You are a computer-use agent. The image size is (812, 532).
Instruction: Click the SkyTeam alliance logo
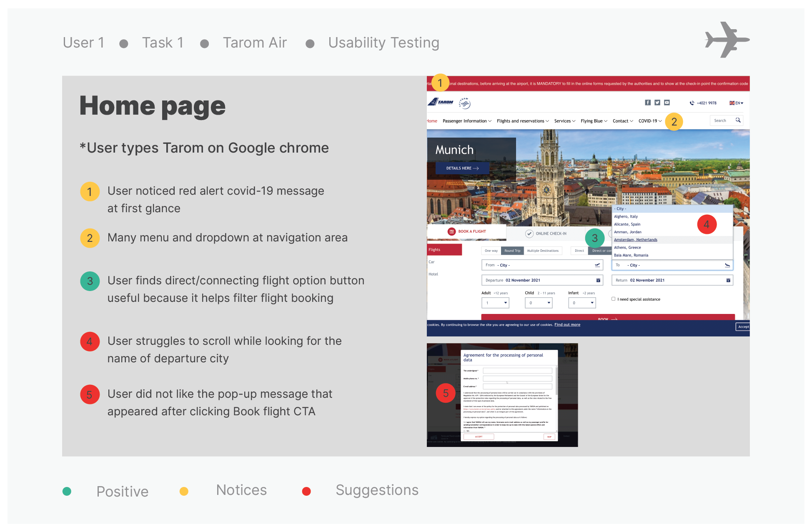[x=465, y=103]
